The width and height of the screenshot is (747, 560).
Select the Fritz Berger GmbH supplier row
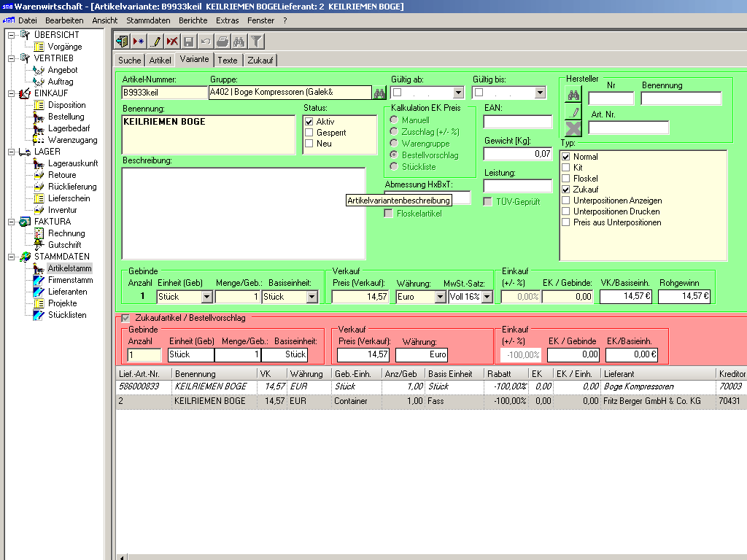430,401
